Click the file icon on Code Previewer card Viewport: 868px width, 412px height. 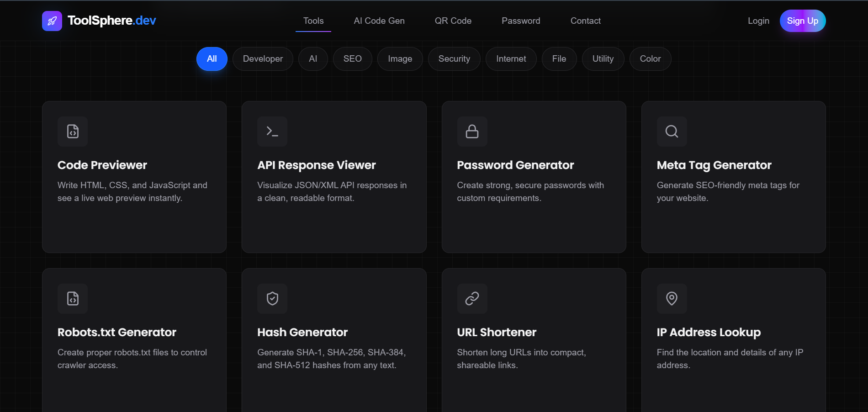[x=72, y=132]
